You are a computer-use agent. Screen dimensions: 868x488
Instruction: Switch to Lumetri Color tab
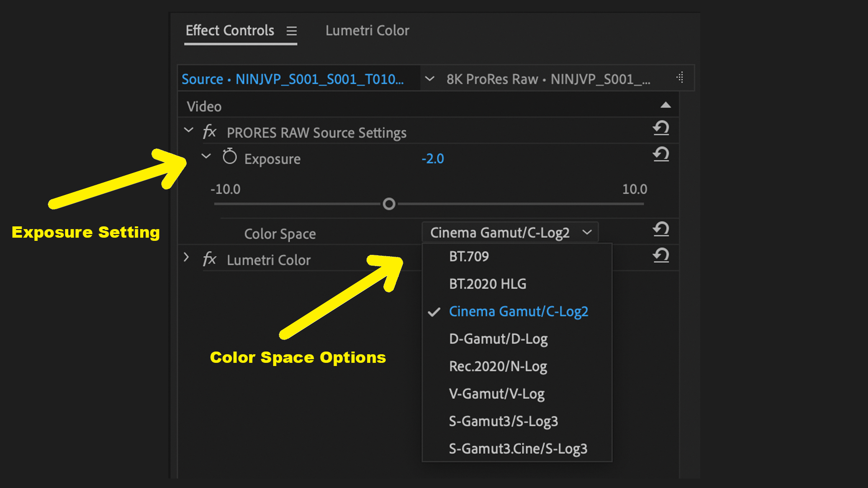click(x=367, y=31)
